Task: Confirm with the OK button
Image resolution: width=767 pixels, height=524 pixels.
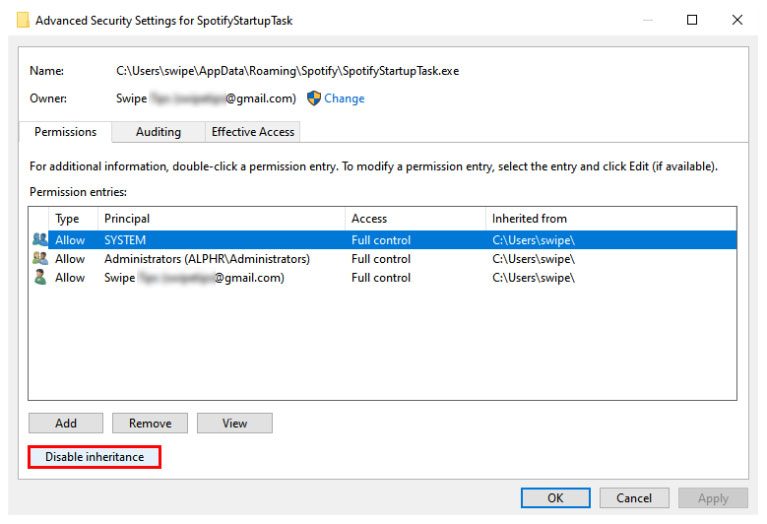Action: (x=555, y=498)
